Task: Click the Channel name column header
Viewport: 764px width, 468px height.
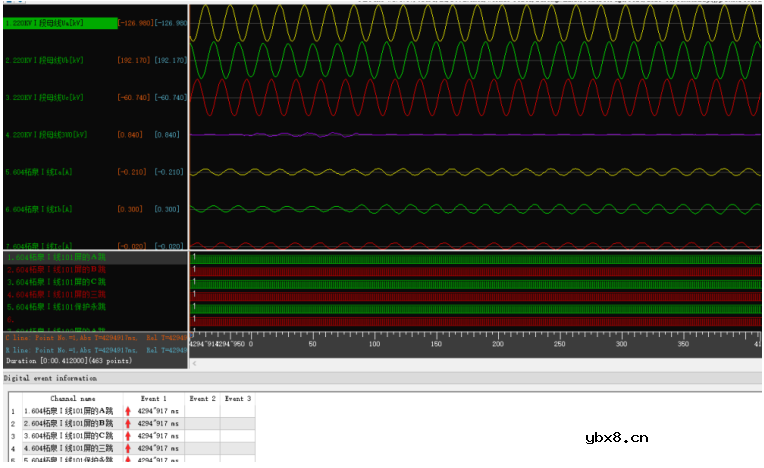Action: [73, 398]
